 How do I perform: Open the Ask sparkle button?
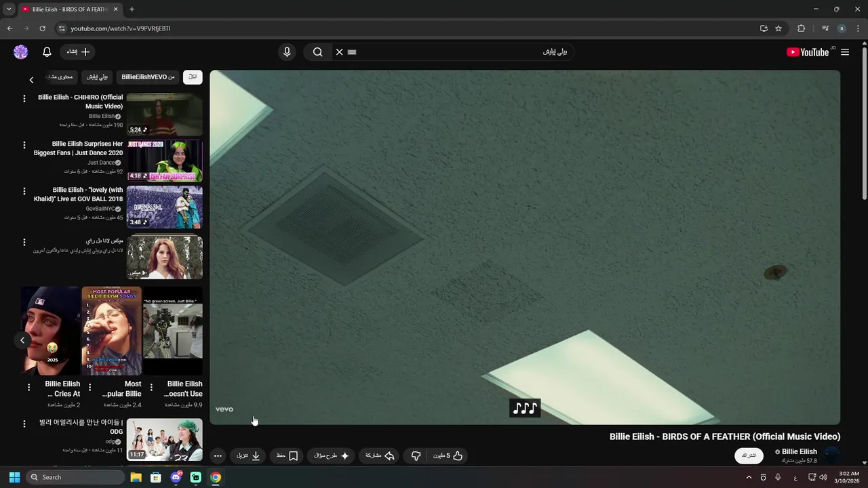point(332,456)
